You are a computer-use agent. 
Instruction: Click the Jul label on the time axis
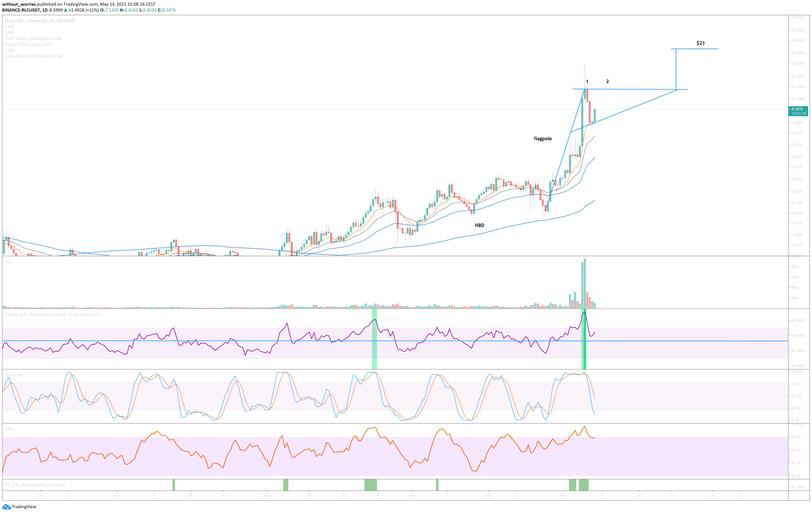[x=712, y=496]
